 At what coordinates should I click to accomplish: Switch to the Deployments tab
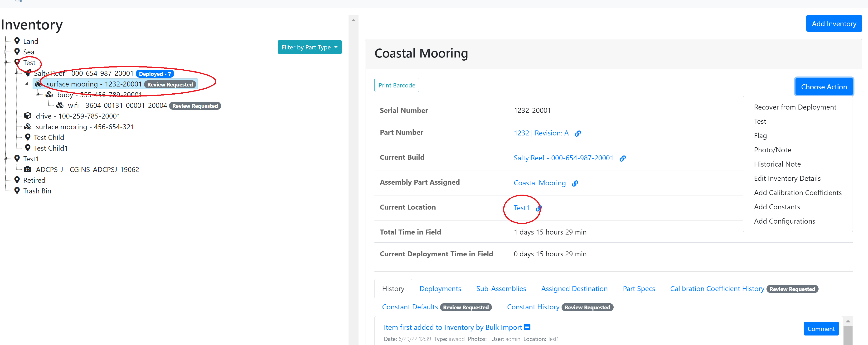point(440,289)
